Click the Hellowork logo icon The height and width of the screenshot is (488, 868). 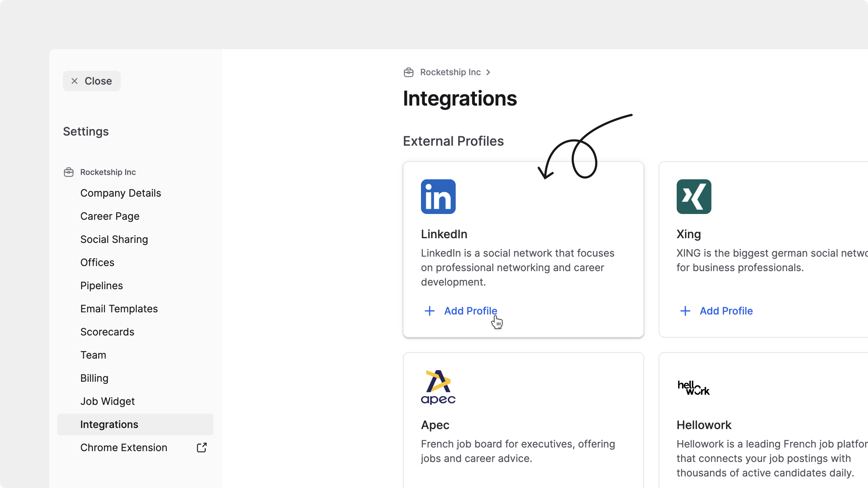693,388
